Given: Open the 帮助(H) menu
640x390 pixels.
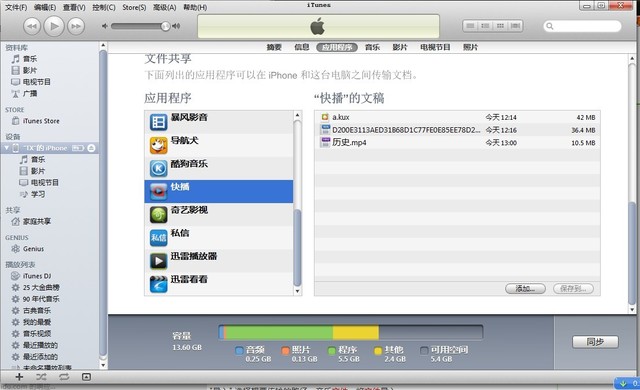Looking at the screenshot, I should tap(195, 7).
